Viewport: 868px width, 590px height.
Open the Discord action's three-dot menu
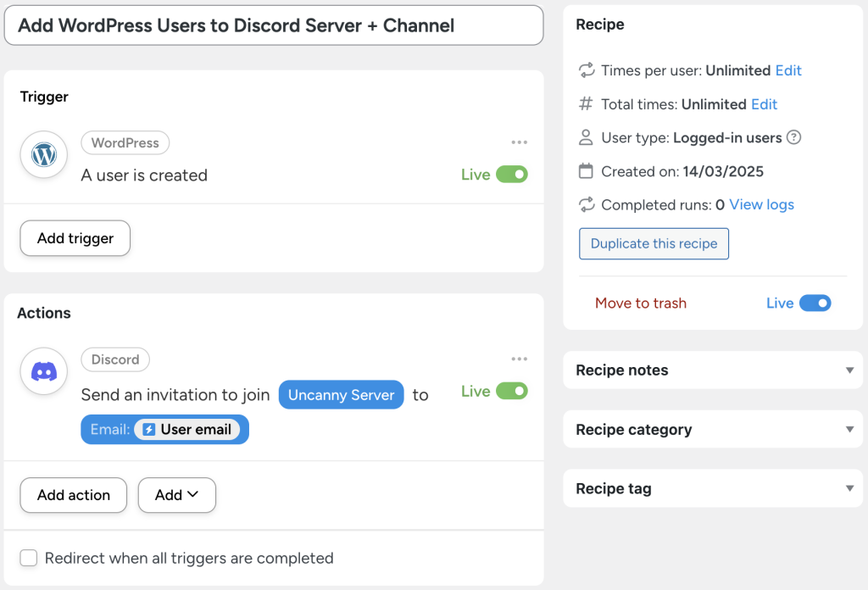pos(520,359)
